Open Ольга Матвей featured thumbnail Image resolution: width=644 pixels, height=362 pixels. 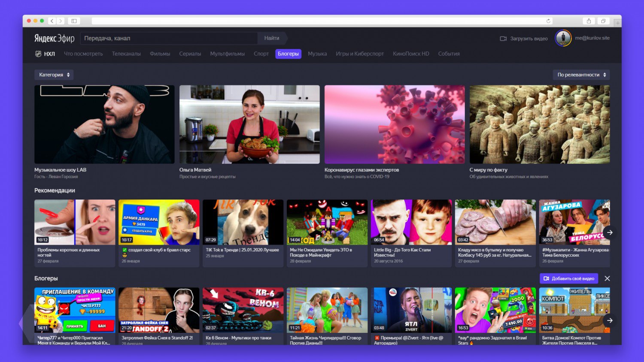[x=249, y=124]
